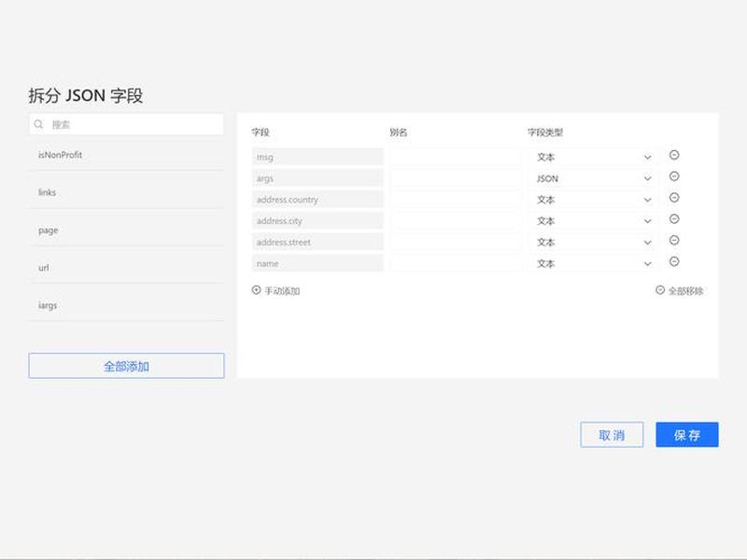Focus the 搜索 search input

pos(126,124)
